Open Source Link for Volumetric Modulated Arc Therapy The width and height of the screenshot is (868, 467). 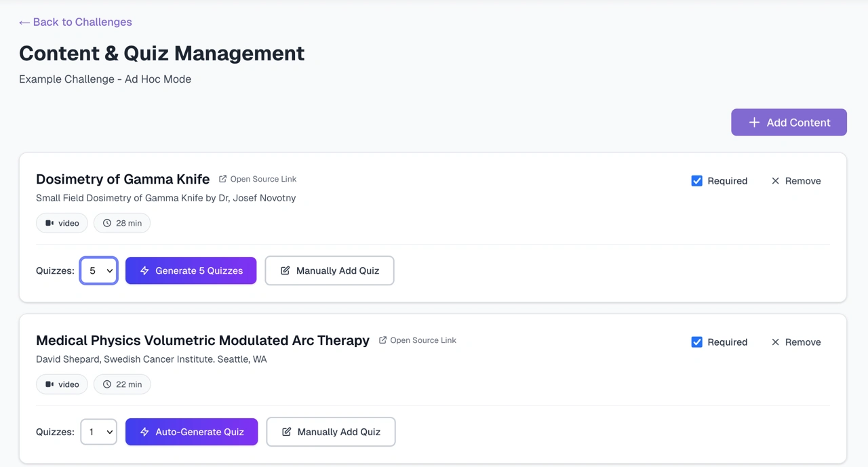423,340
